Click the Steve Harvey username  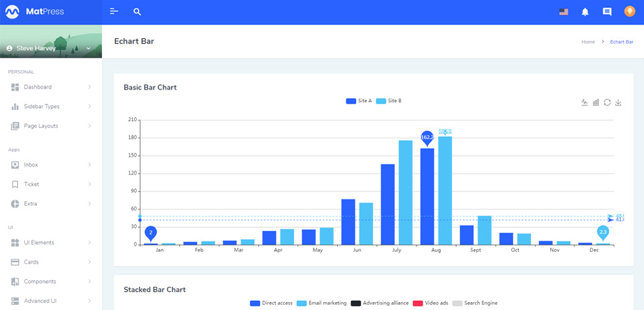pyautogui.click(x=35, y=49)
